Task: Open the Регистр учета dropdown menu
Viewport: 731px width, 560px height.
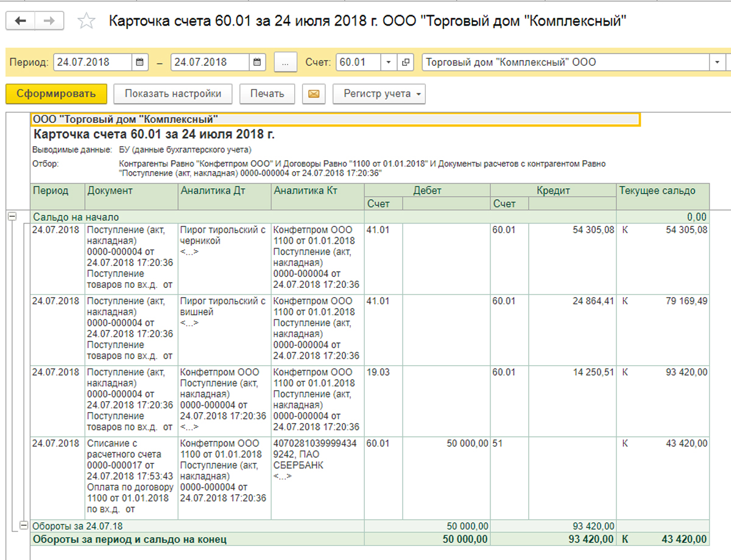Action: [x=379, y=94]
